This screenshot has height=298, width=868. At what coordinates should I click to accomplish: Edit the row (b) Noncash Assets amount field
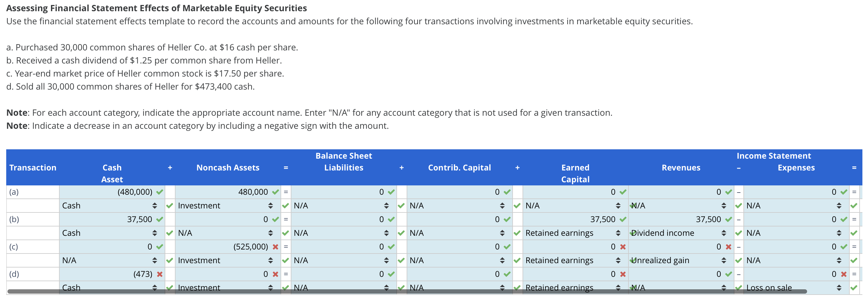point(228,219)
